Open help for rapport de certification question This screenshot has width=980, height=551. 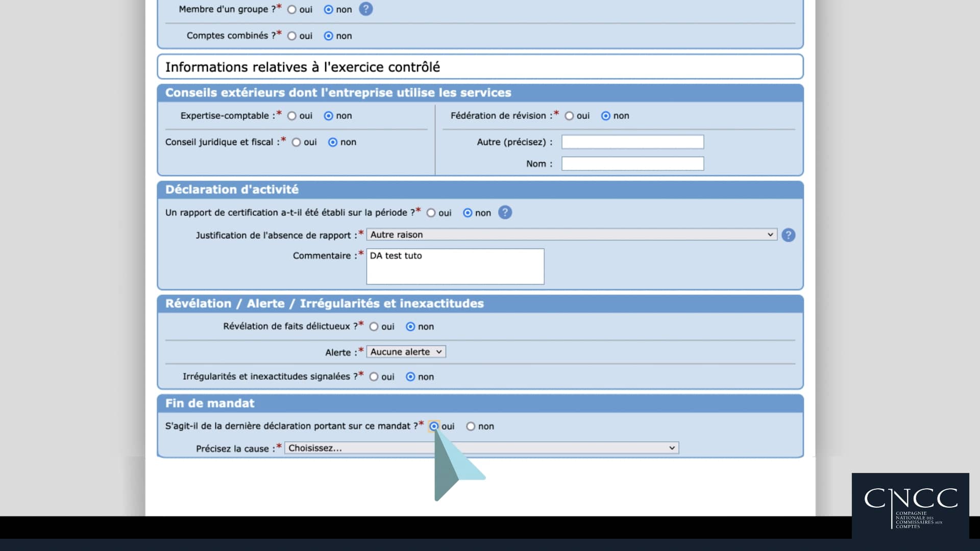point(505,213)
